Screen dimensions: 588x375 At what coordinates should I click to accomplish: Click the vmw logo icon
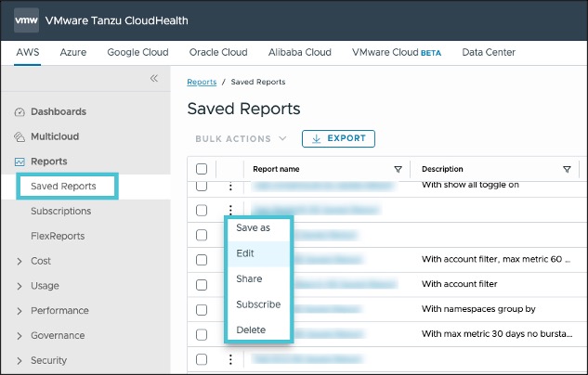(26, 20)
